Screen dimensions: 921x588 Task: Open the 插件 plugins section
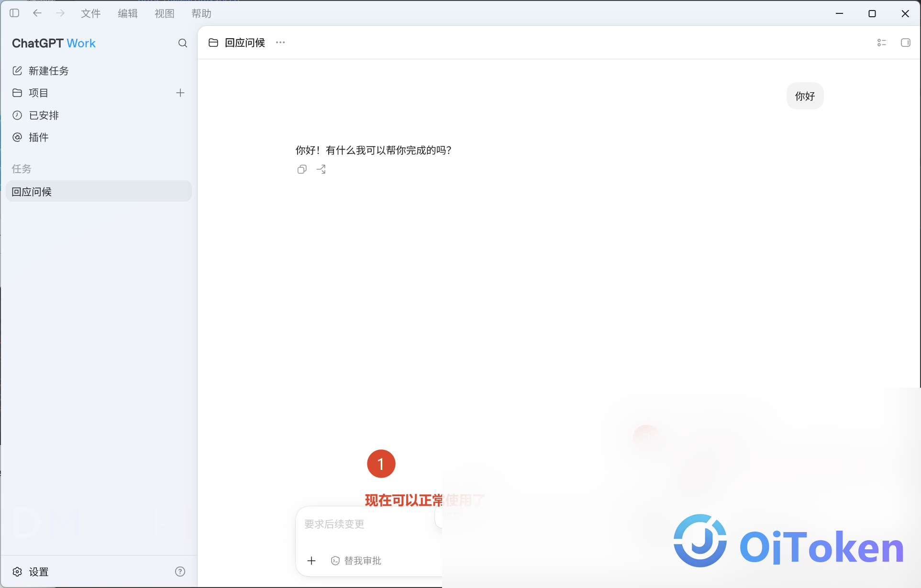[x=99, y=137]
